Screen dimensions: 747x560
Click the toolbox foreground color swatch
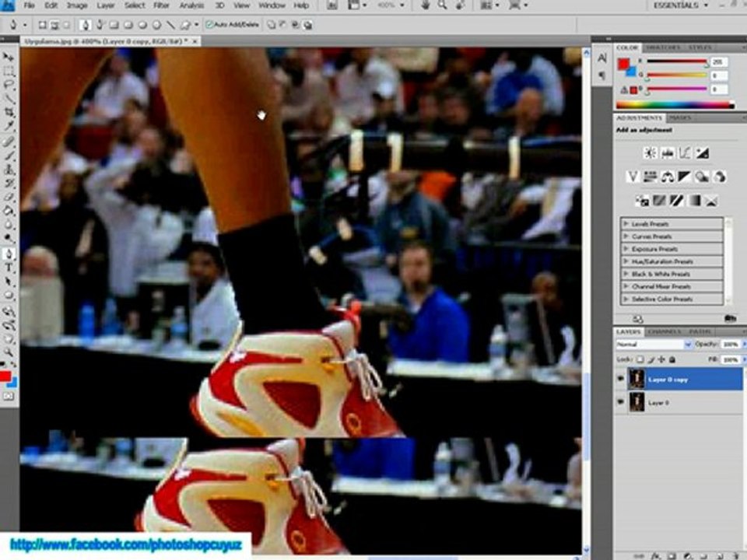tap(5, 376)
